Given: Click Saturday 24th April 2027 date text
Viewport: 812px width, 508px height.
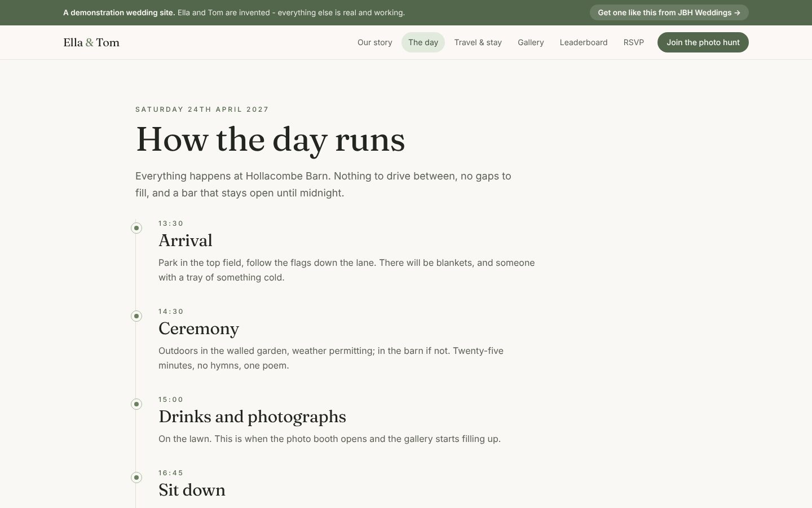Looking at the screenshot, I should tap(202, 110).
